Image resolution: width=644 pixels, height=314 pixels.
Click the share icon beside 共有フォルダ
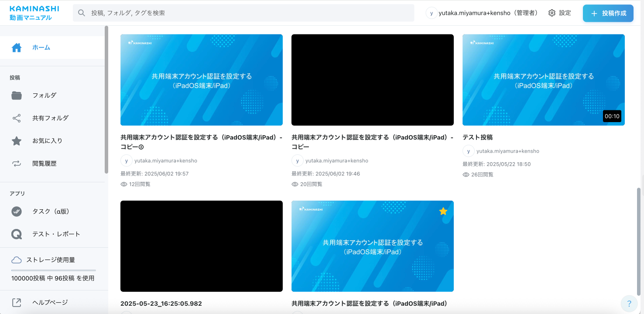17,118
